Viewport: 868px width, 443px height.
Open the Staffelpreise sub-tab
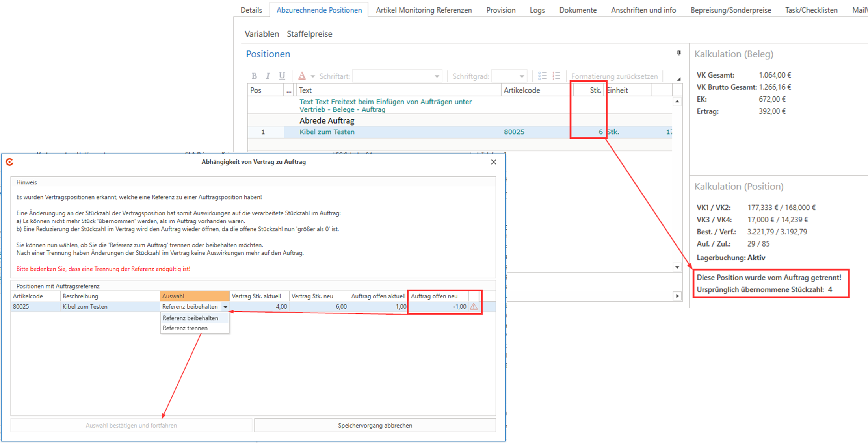coord(309,34)
